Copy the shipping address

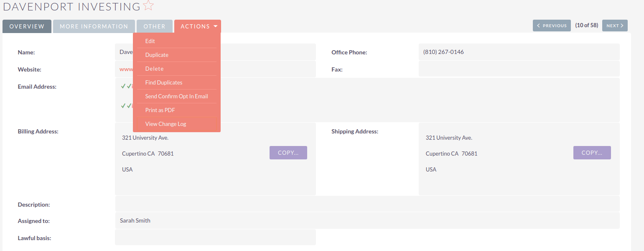592,153
